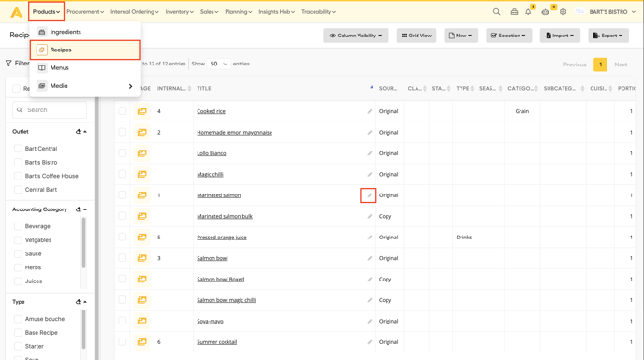The height and width of the screenshot is (360, 644).
Task: Open the Import dropdown
Action: tap(560, 36)
